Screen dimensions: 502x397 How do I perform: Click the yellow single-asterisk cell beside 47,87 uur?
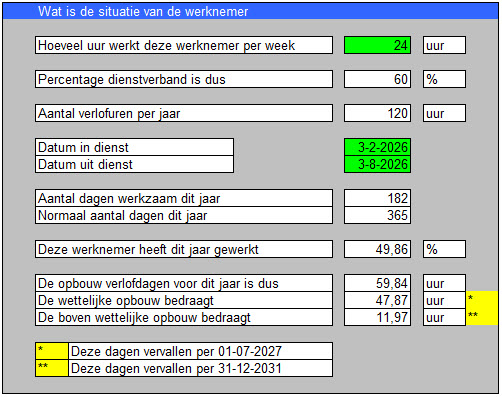pyautogui.click(x=482, y=300)
